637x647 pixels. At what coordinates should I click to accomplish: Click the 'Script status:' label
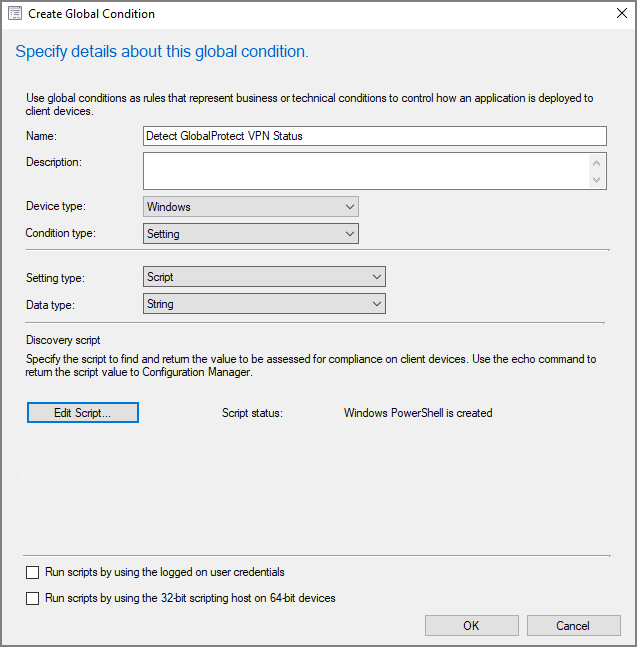(252, 413)
